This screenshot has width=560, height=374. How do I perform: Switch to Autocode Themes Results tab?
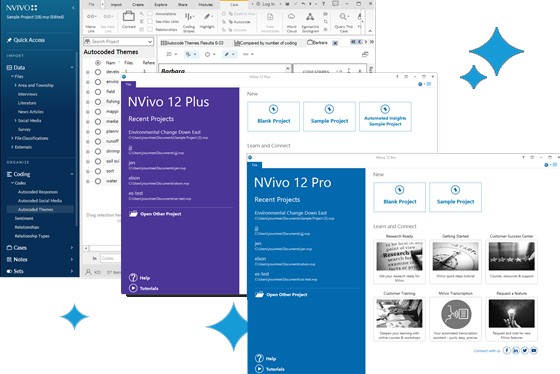point(192,43)
